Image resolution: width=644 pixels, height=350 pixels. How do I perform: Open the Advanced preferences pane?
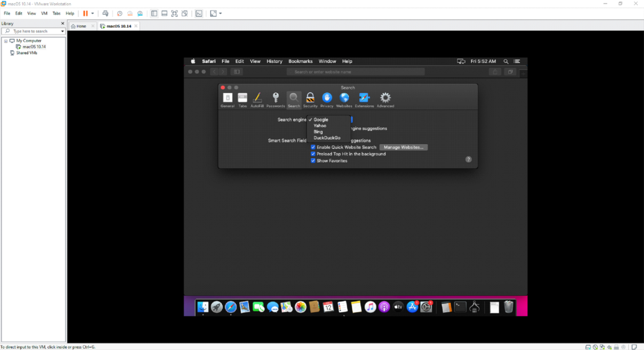click(x=386, y=100)
